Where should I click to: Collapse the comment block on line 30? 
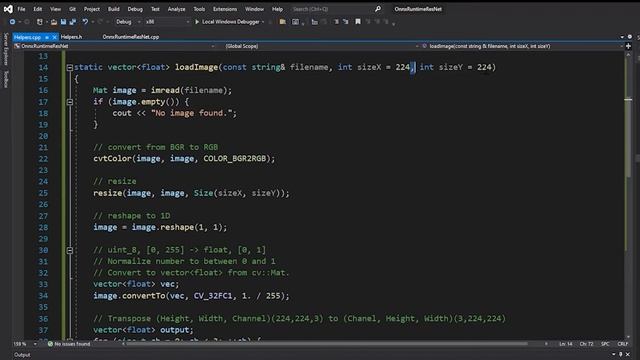coord(70,250)
